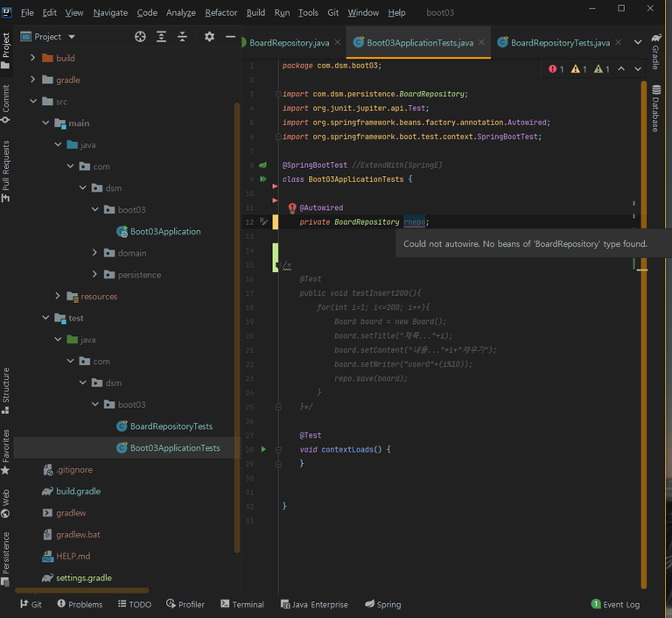Expand the build folder

pos(33,58)
